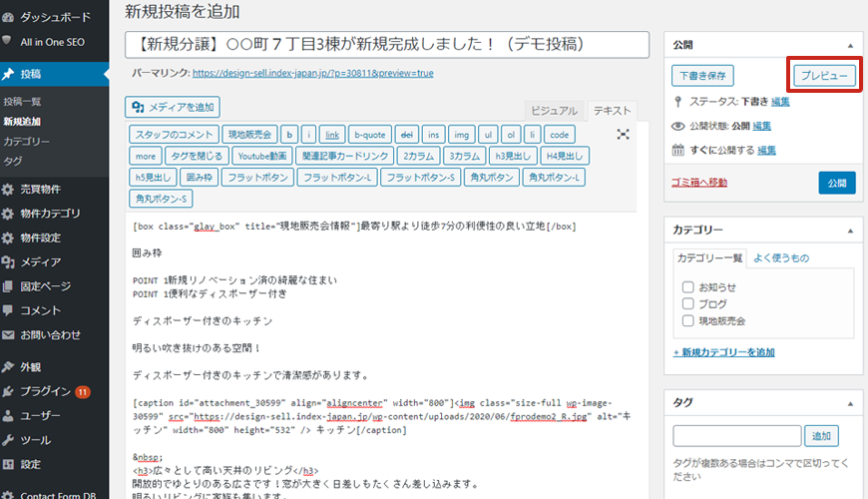Check the ブログ category checkbox

(687, 303)
